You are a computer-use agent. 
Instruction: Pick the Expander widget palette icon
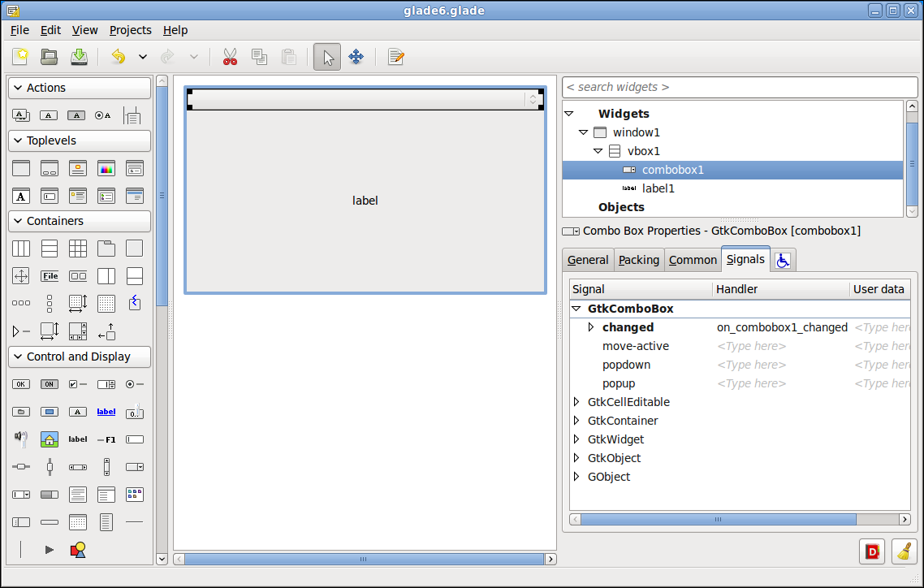pyautogui.click(x=21, y=331)
